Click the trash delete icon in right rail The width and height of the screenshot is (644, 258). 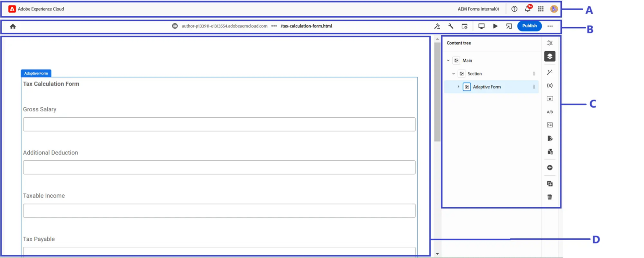point(550,196)
